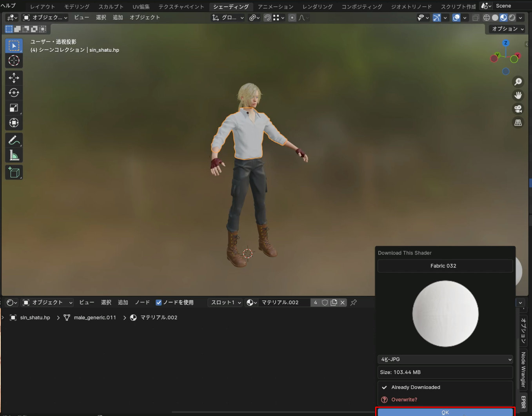The height and width of the screenshot is (416, 532).
Task: Click Fabric 032 sphere preview thumbnail
Action: click(x=445, y=314)
